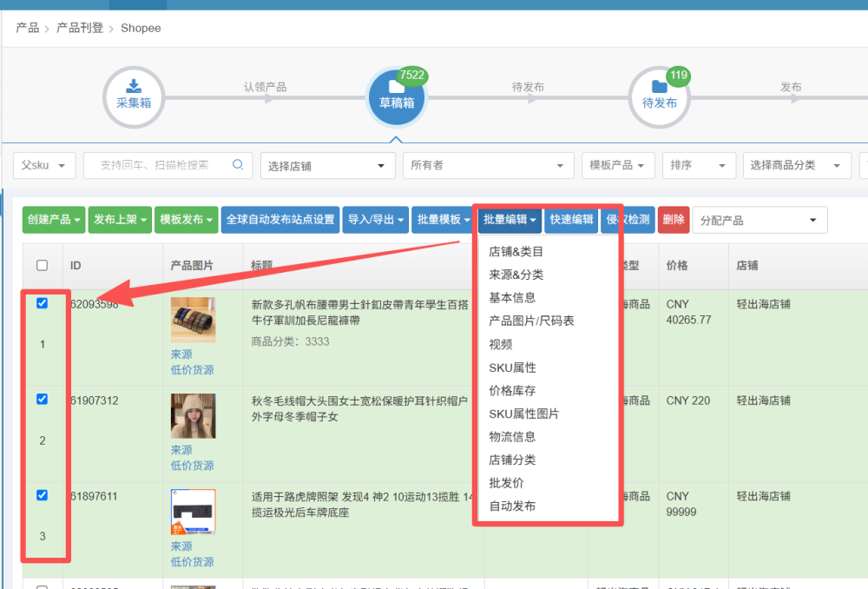Click the 价格 column header
The image size is (868, 589).
676,266
